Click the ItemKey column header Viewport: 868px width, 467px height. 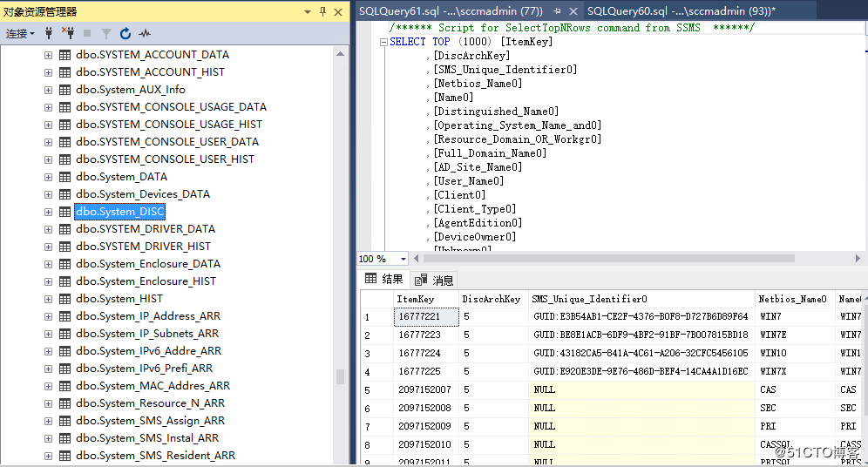[x=425, y=300]
